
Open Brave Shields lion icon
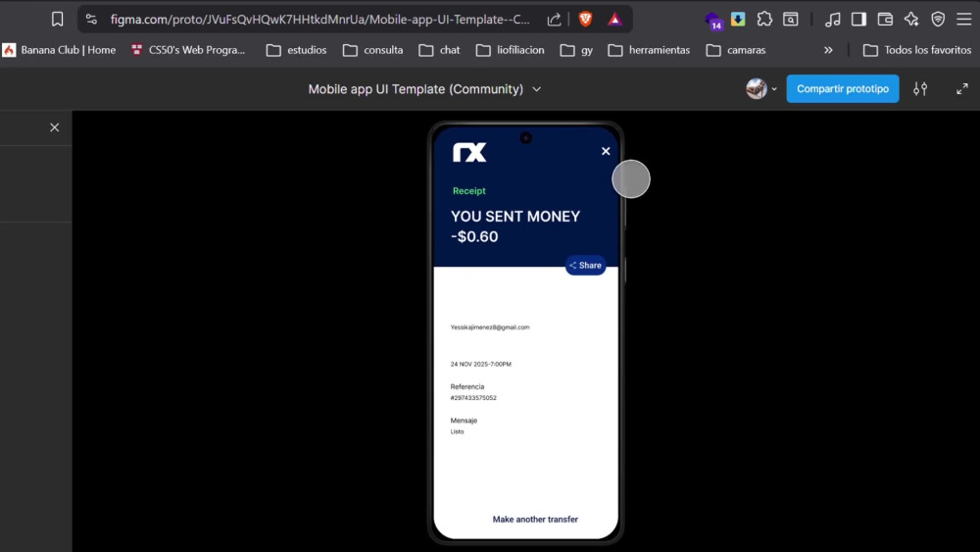coord(586,20)
